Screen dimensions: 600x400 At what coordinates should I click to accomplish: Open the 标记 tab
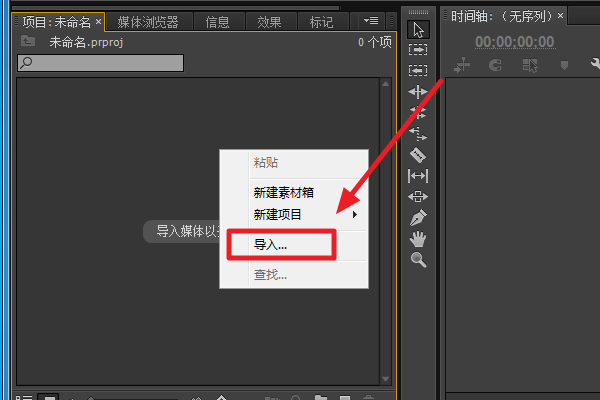321,22
